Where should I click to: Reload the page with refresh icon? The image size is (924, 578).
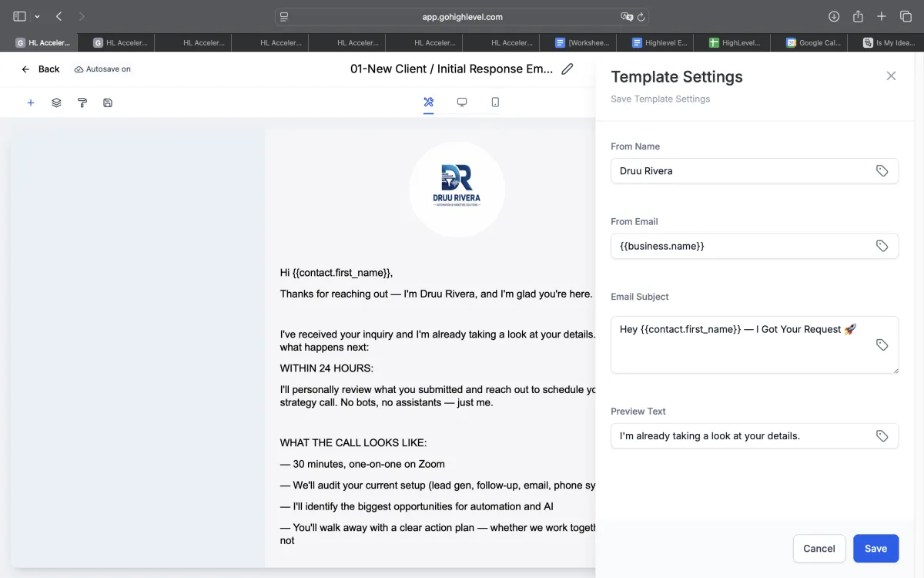coord(641,16)
